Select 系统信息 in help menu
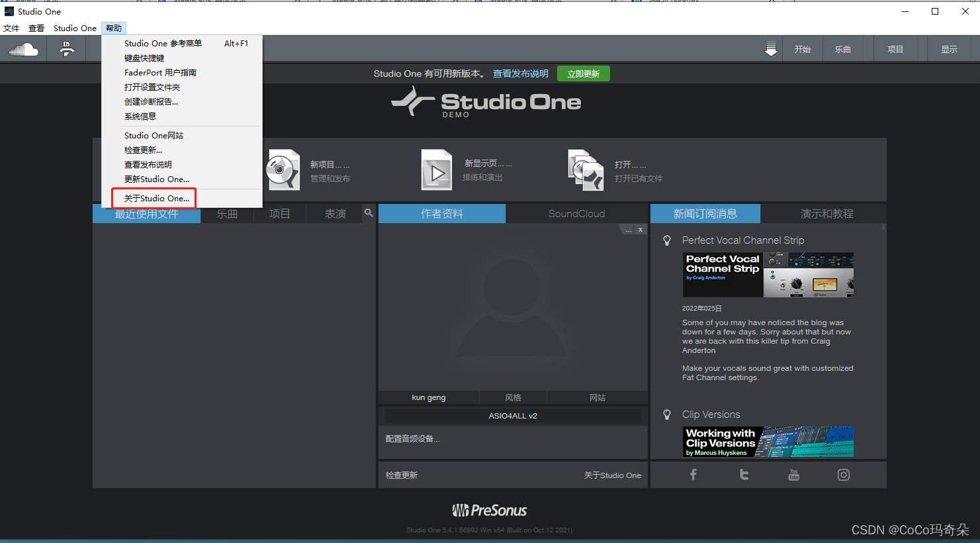The image size is (980, 543). click(x=182, y=116)
